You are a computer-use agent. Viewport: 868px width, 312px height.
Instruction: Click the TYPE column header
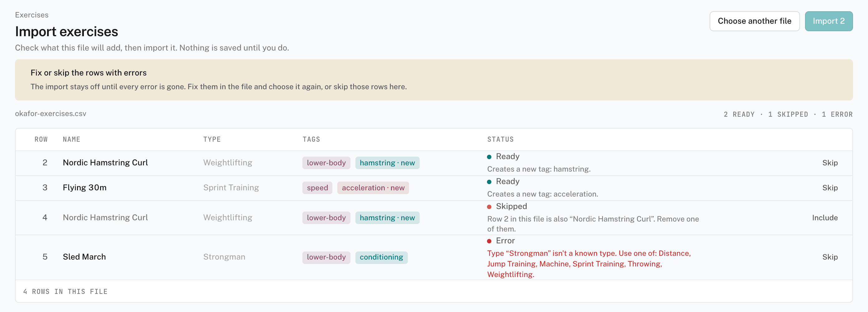[x=212, y=139]
